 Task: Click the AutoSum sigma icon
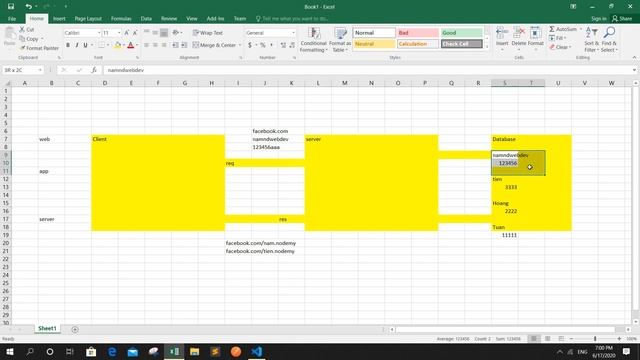tap(552, 29)
